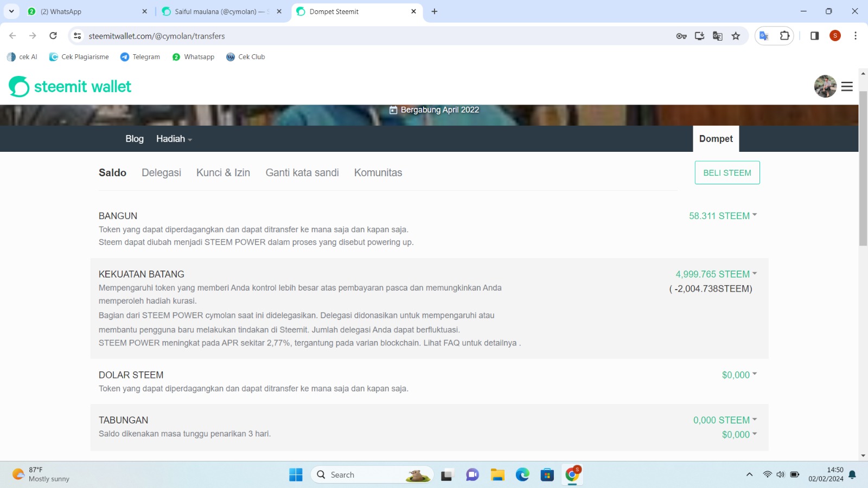Open the Chrome profile S avatar
The width and height of the screenshot is (868, 488).
coord(835,36)
